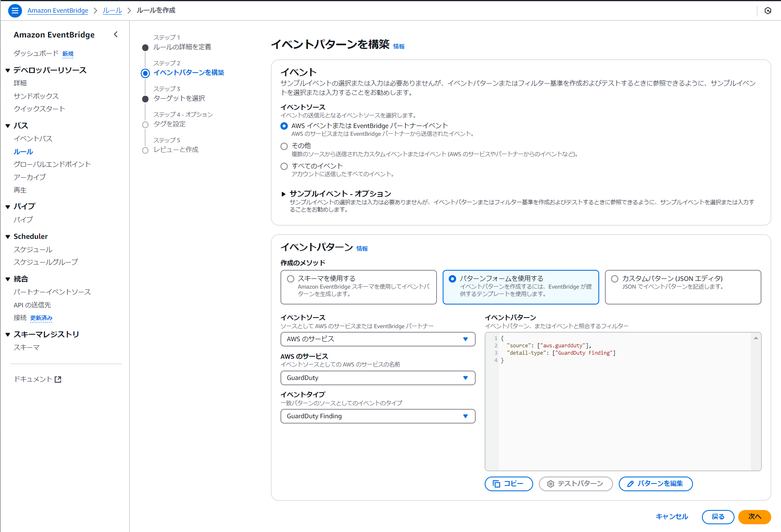Click 情報 link beside イベントパターン heading
The height and width of the screenshot is (532, 781).
click(x=362, y=249)
